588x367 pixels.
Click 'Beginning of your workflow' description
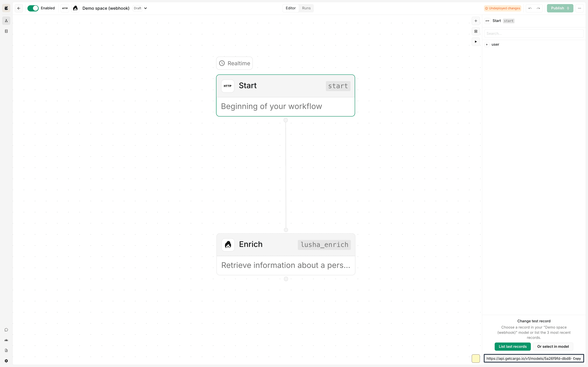tap(271, 106)
